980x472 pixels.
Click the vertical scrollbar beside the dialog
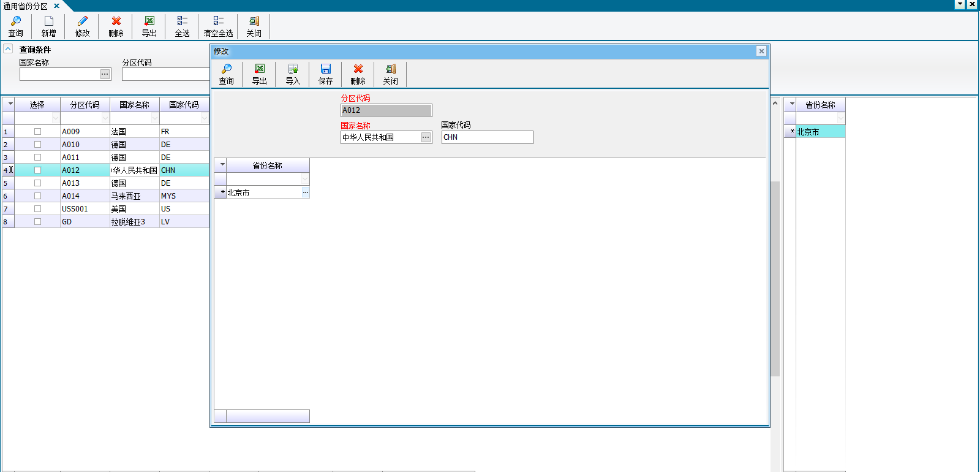775,279
